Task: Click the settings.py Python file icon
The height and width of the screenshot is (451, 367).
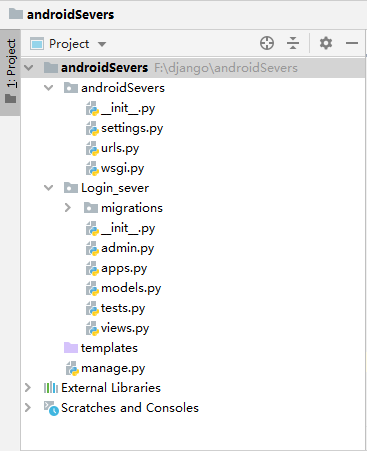Action: (92, 128)
